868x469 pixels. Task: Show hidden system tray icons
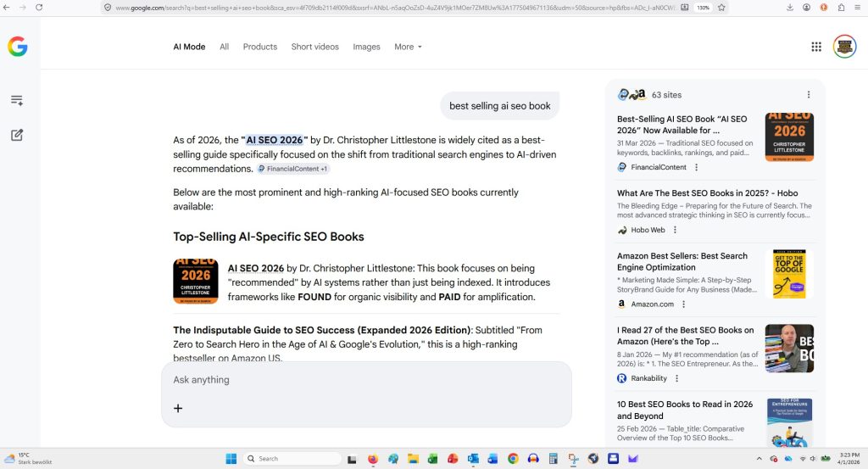tap(759, 459)
